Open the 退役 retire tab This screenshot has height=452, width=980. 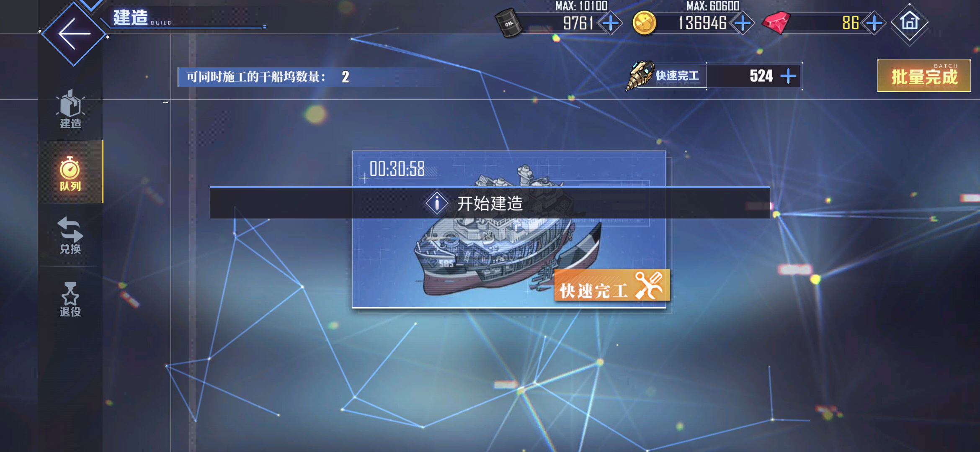pyautogui.click(x=70, y=299)
